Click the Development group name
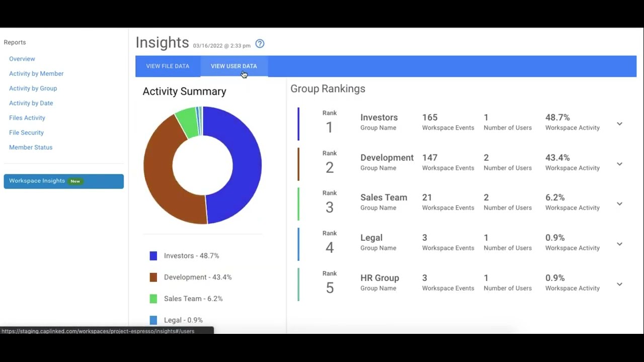This screenshot has height=362, width=644. coord(387,158)
